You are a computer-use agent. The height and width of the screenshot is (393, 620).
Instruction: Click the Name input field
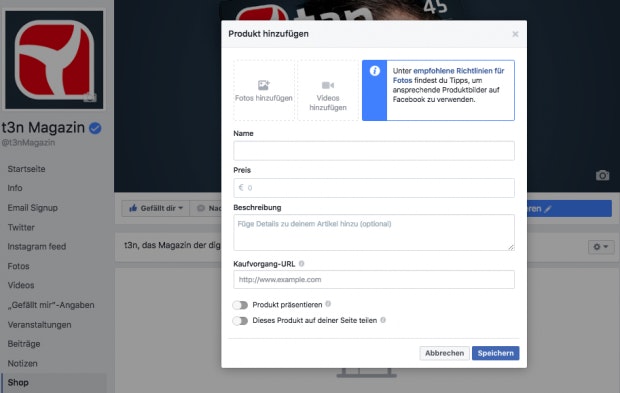pos(374,151)
